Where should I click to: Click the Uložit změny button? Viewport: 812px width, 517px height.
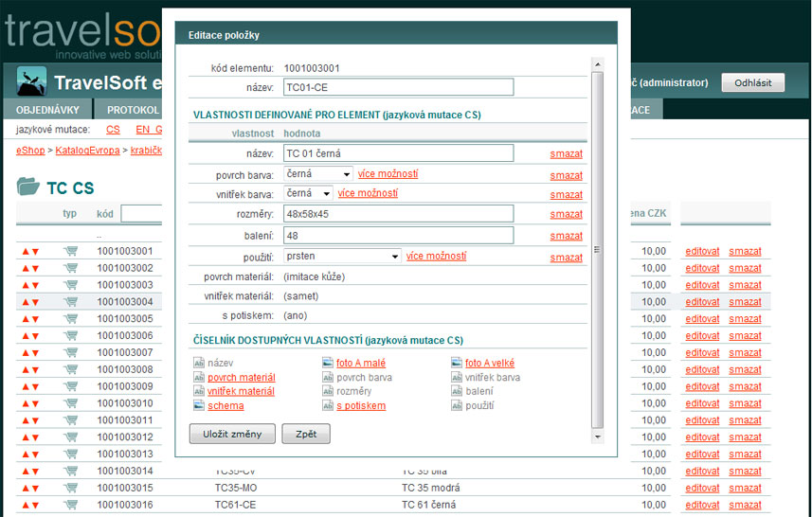pos(232,434)
